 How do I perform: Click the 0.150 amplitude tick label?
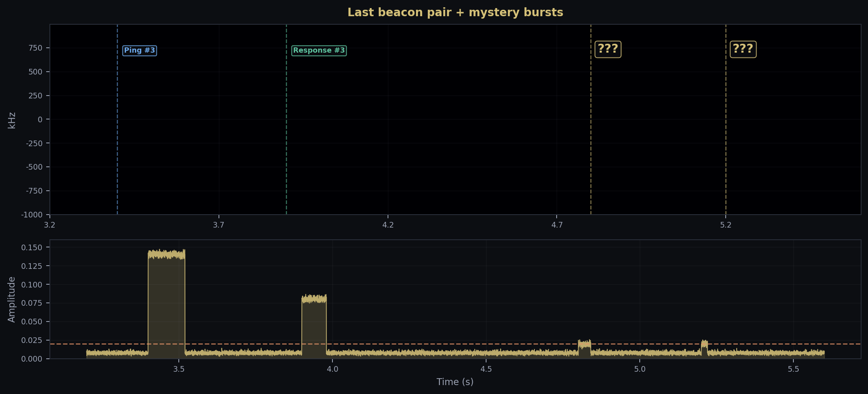tap(32, 247)
